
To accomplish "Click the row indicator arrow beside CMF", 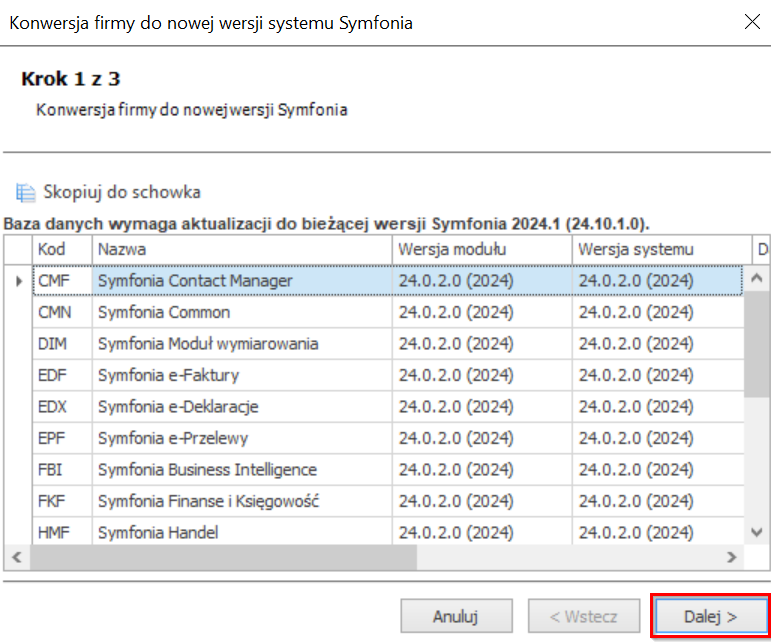I will click(19, 281).
